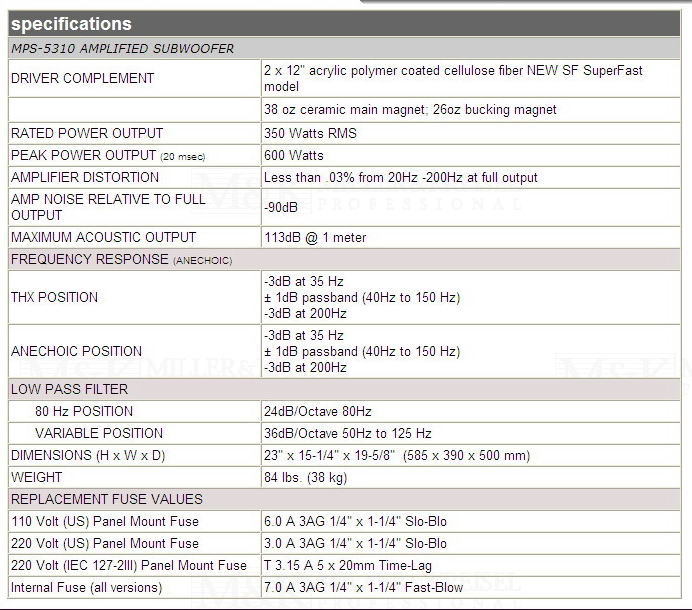692x610 pixels.
Task: Select the '-90dB' value
Action: (x=281, y=207)
